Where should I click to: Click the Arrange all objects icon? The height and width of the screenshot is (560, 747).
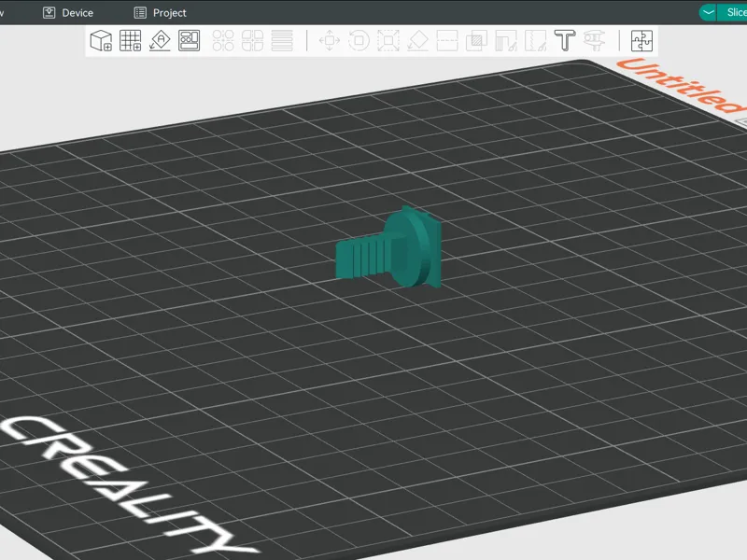point(190,40)
